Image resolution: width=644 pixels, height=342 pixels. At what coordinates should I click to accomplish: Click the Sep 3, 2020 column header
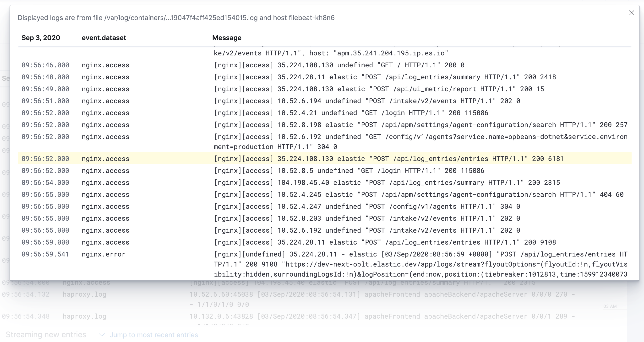tap(41, 38)
